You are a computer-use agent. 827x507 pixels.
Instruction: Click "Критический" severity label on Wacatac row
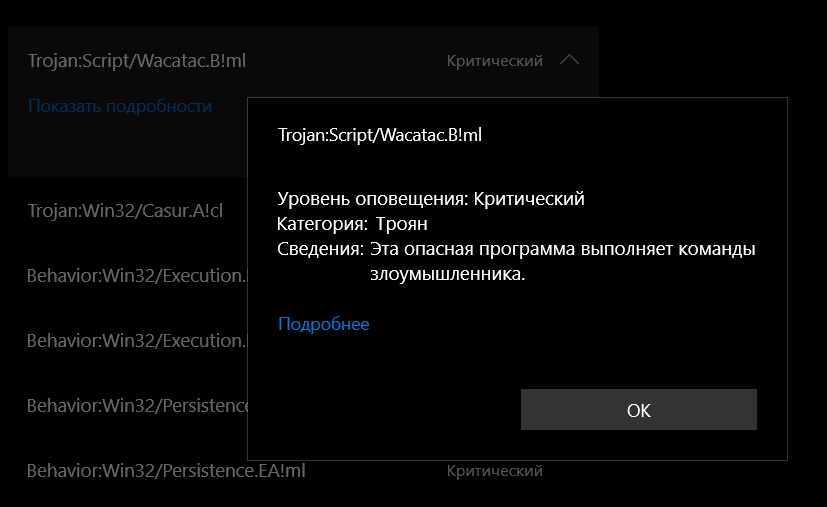(495, 61)
